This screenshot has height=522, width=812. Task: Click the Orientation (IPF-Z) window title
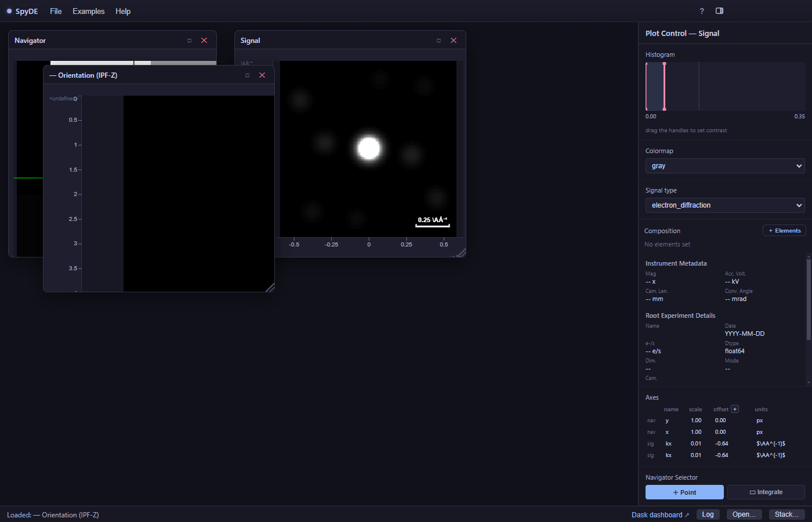pos(84,75)
